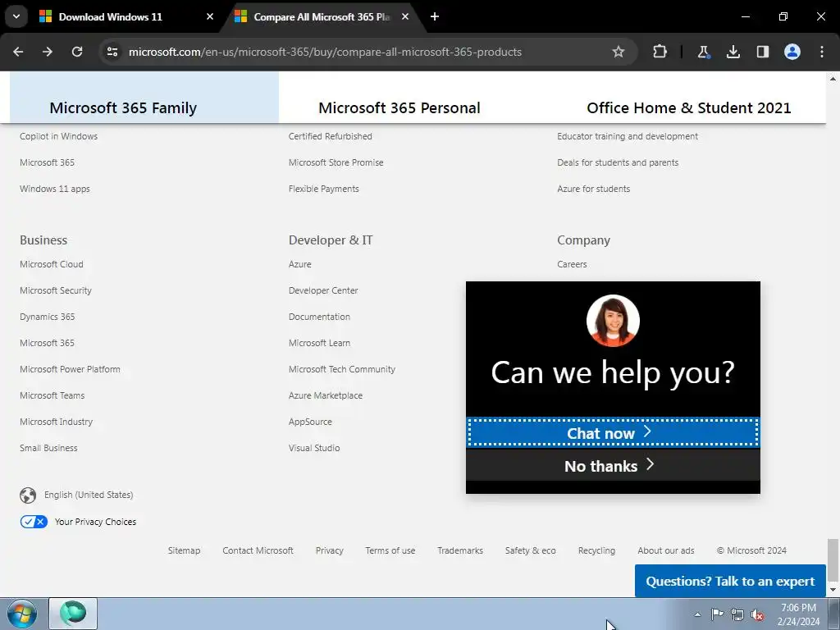Screen dimensions: 840x630
Task: Open Careers link under Company
Action: click(572, 264)
